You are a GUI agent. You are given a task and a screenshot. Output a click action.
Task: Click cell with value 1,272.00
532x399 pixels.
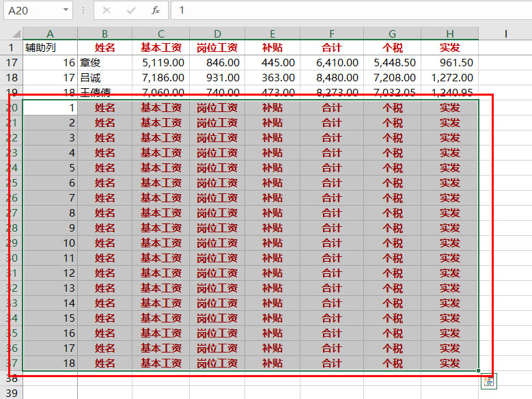click(x=450, y=77)
